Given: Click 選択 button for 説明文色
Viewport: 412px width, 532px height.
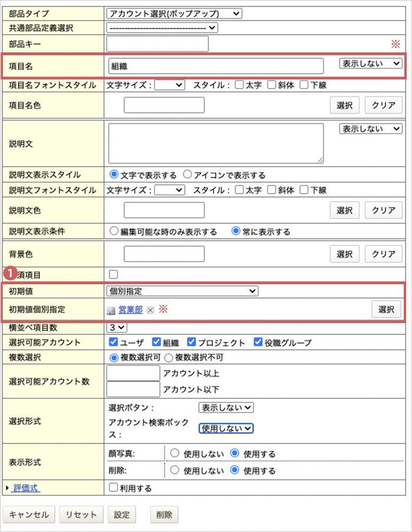Looking at the screenshot, I should click(x=344, y=210).
